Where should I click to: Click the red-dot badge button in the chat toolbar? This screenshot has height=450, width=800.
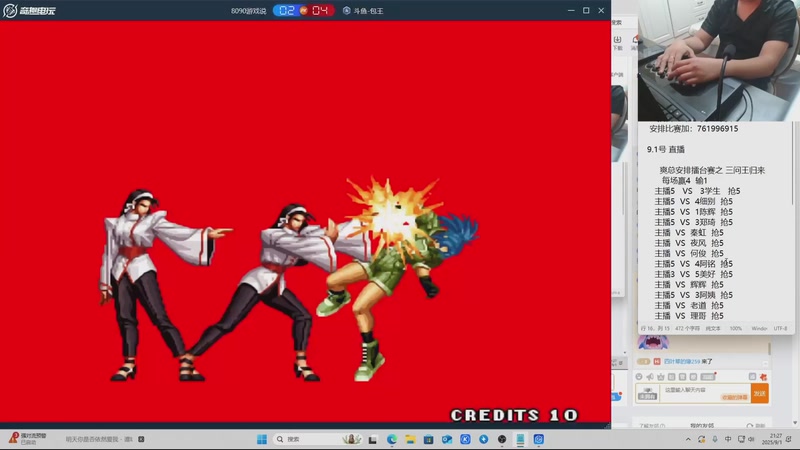tap(708, 377)
